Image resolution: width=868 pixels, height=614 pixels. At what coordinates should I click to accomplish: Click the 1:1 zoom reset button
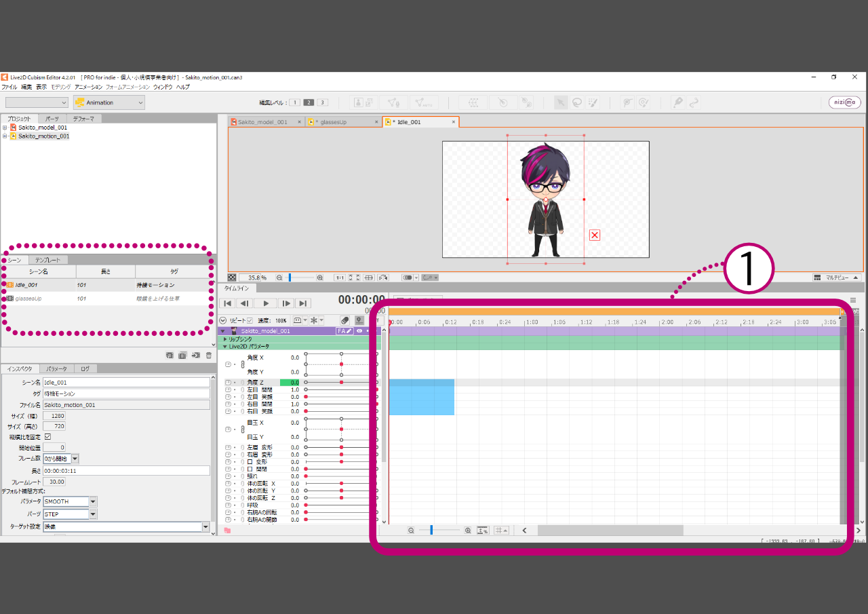(x=339, y=277)
